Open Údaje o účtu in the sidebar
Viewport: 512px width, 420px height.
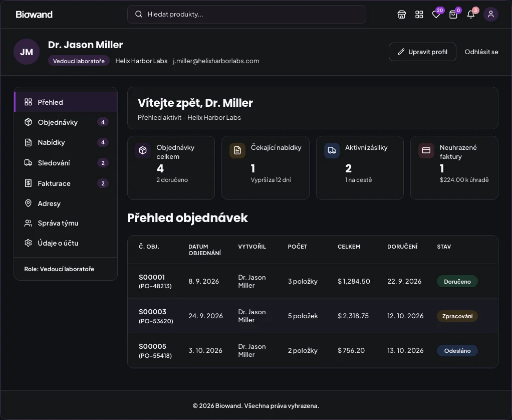pos(66,243)
